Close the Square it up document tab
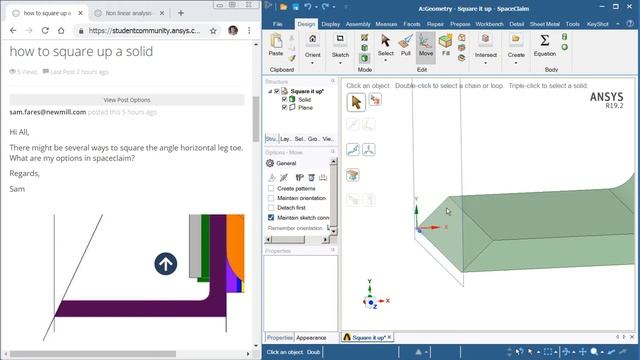Viewport: 640px width, 360px height. [389, 337]
